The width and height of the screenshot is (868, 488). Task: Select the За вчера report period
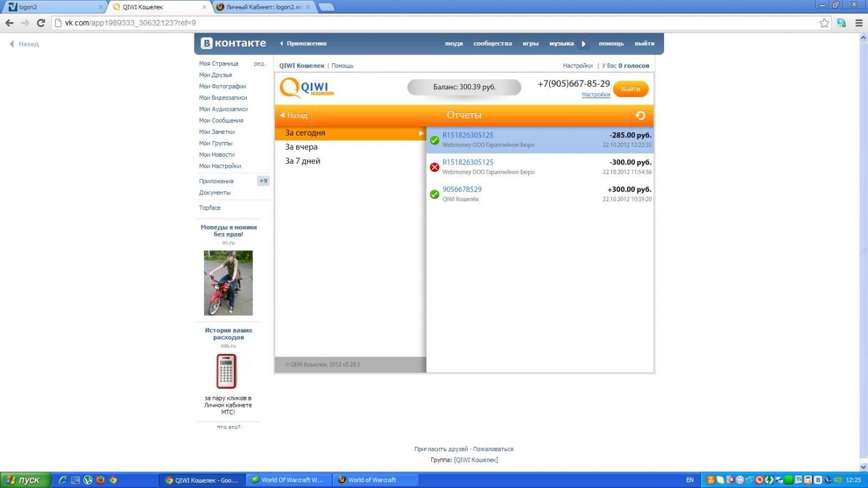point(350,147)
